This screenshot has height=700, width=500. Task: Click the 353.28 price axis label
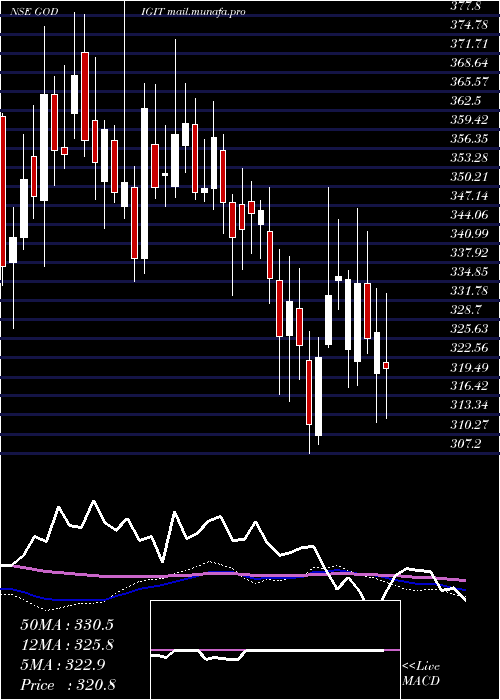(x=469, y=158)
